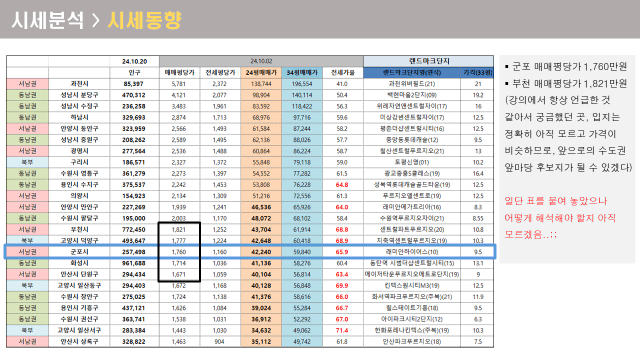The width and height of the screenshot is (640, 360).
Task: Click population value '85,397'
Action: [x=133, y=84]
